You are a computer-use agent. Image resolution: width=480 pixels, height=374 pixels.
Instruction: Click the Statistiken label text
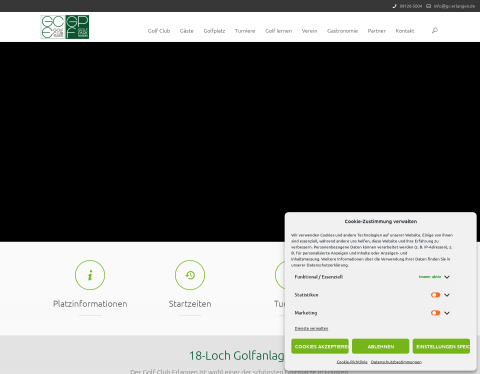[x=306, y=295]
